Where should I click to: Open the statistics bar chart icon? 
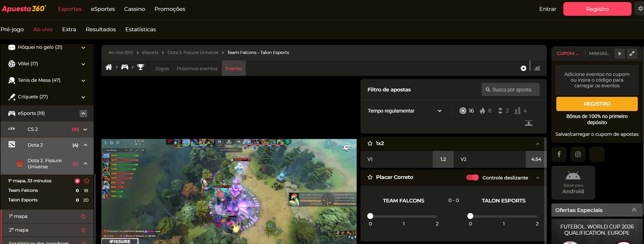537,68
